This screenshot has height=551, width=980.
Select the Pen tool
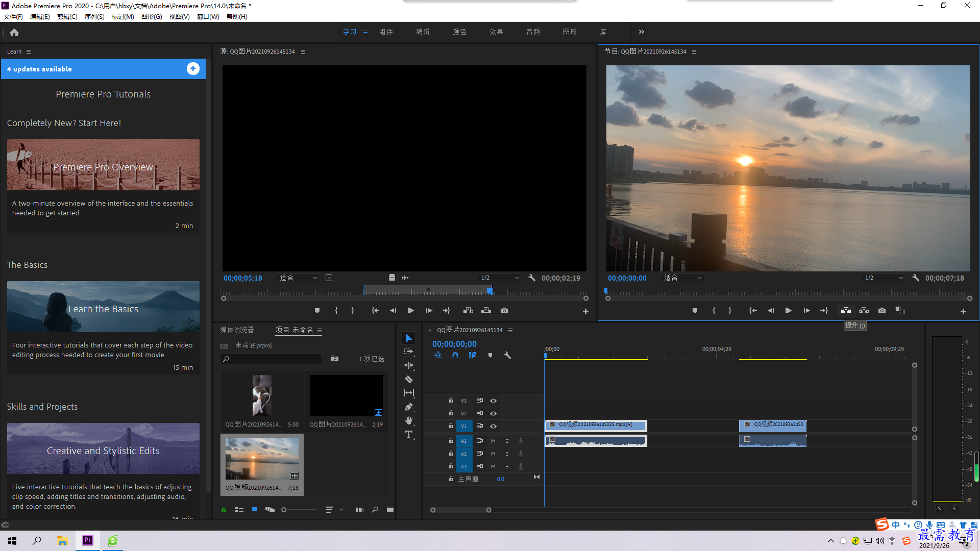point(409,407)
